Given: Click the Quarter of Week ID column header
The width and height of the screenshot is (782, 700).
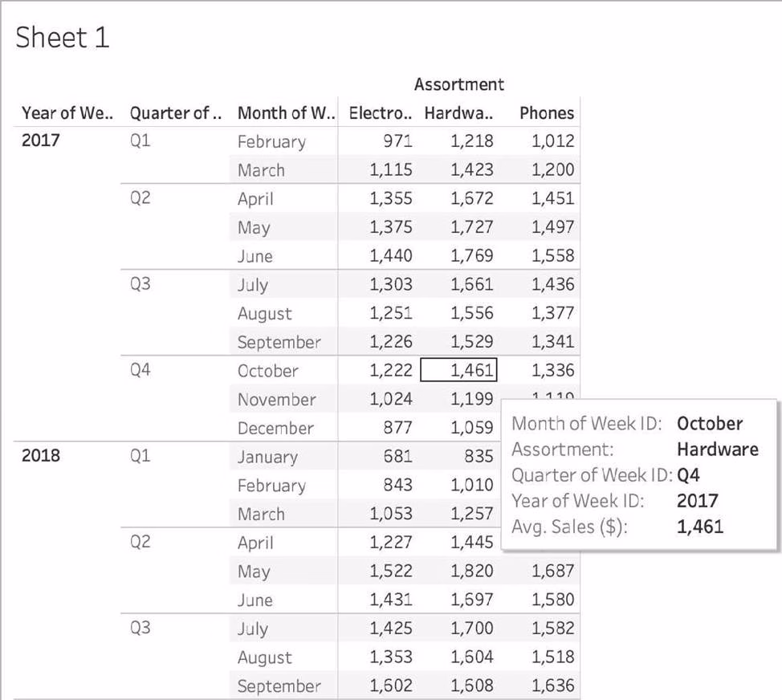Looking at the screenshot, I should (x=176, y=113).
